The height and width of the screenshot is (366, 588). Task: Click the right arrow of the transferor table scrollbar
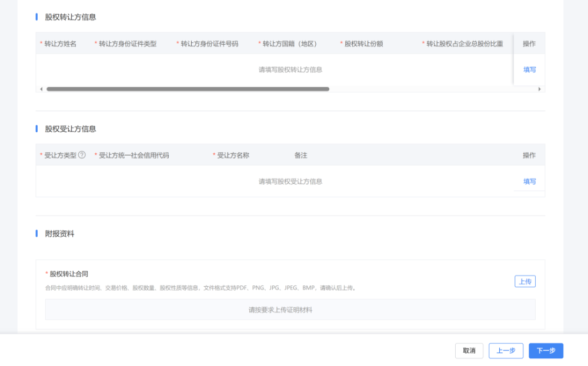point(539,89)
